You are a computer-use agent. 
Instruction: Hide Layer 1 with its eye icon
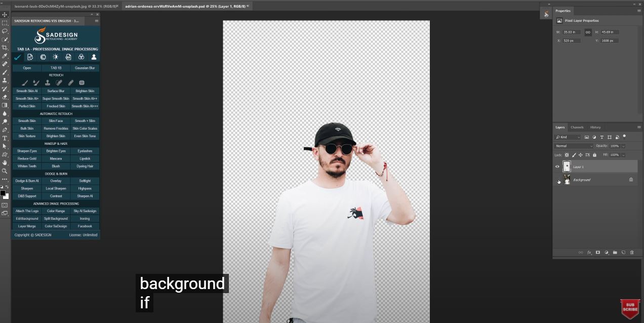click(x=557, y=167)
